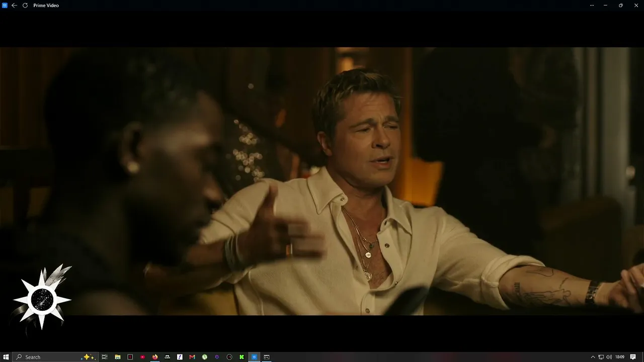
Task: Go back using the title bar arrow
Action: tap(14, 6)
